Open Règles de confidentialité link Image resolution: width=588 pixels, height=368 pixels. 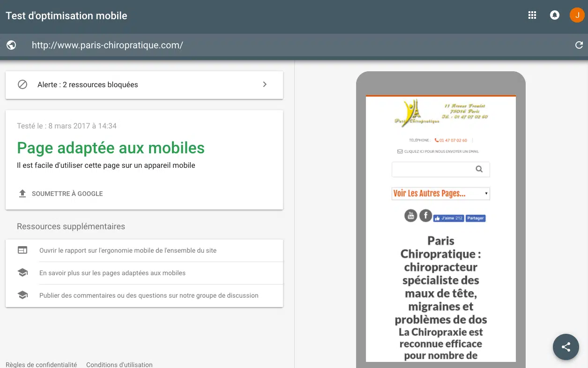[41, 364]
